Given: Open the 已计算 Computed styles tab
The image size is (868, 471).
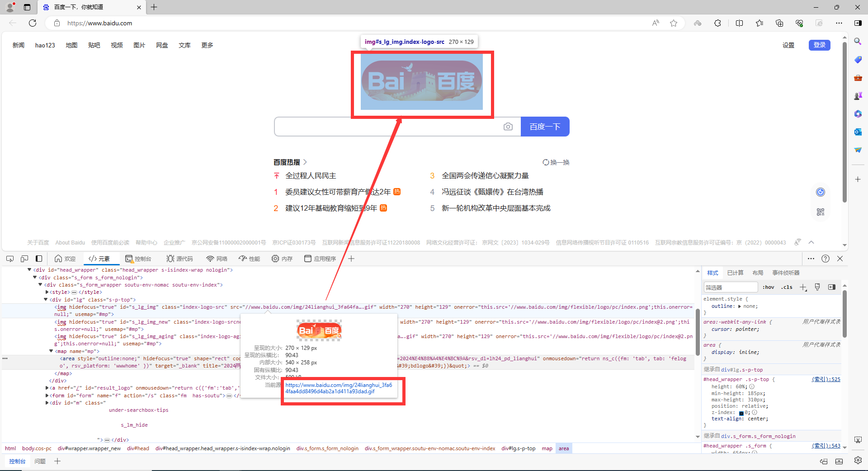Looking at the screenshot, I should click(735, 273).
